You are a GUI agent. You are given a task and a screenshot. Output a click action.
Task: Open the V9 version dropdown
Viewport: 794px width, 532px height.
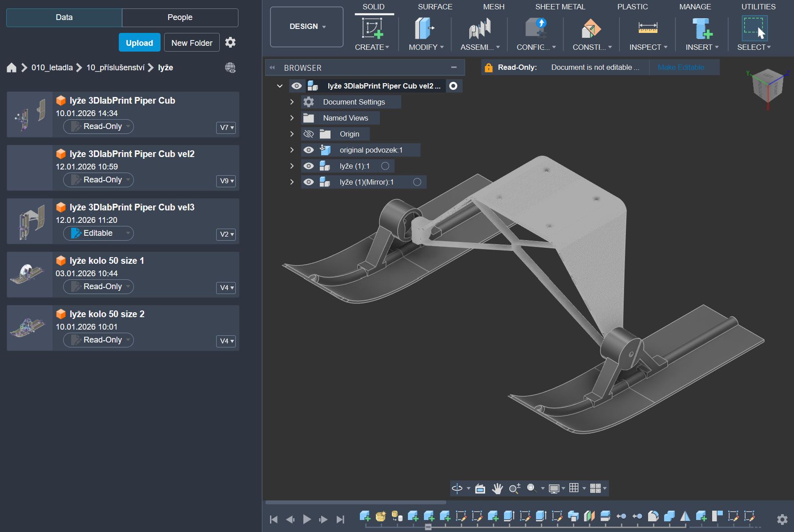tap(227, 181)
